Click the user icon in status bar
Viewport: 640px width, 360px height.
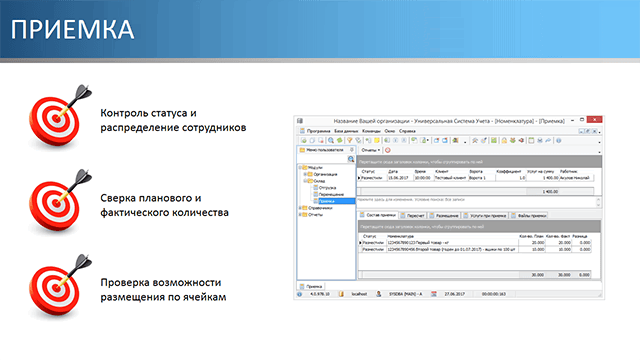click(379, 294)
